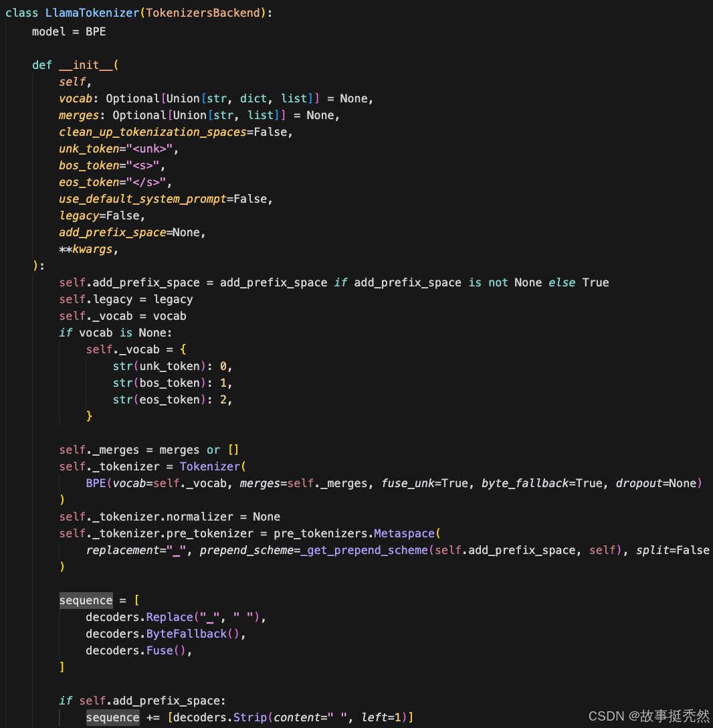Click the legacy=False parameter

pos(99,215)
